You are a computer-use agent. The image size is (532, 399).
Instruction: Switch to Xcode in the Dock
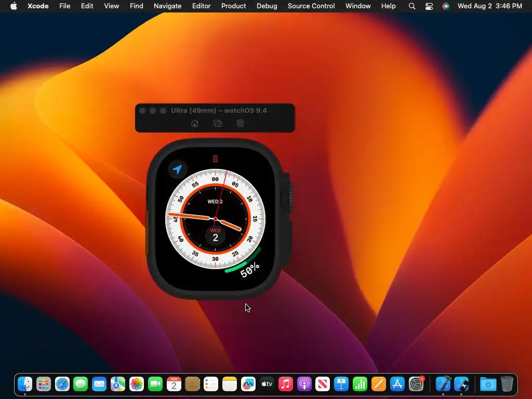[x=443, y=384]
